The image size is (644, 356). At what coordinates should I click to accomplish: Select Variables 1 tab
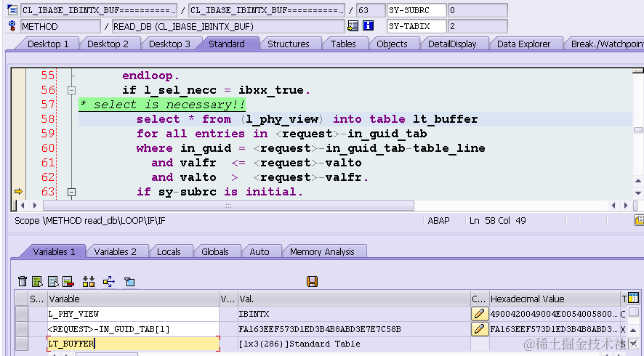point(54,251)
